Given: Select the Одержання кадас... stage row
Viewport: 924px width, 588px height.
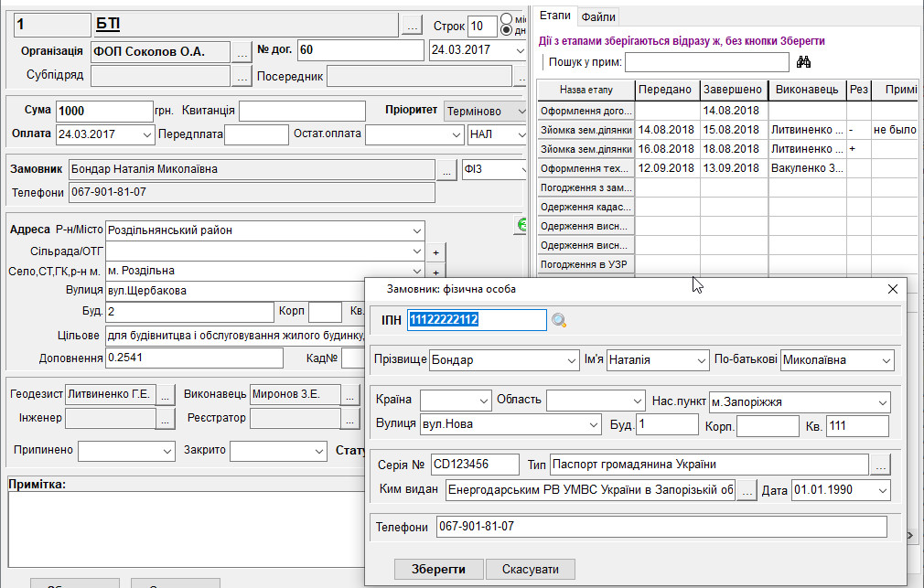Looking at the screenshot, I should point(586,208).
